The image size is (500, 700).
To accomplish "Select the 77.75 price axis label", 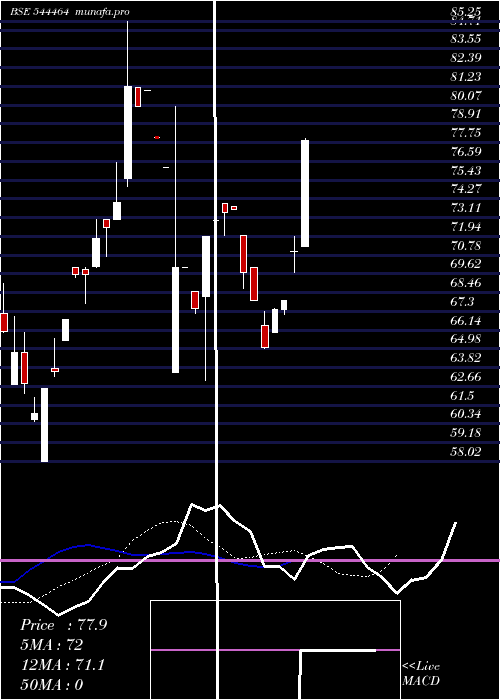I will 466,133.
